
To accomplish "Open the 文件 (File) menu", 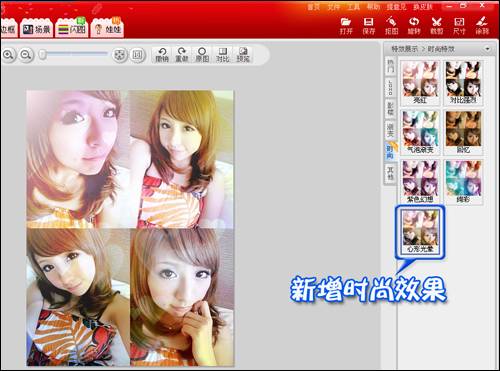I will pyautogui.click(x=333, y=7).
